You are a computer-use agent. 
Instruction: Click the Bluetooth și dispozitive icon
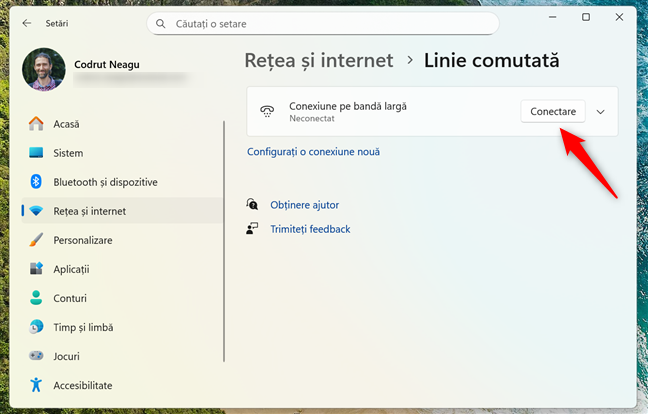[36, 182]
